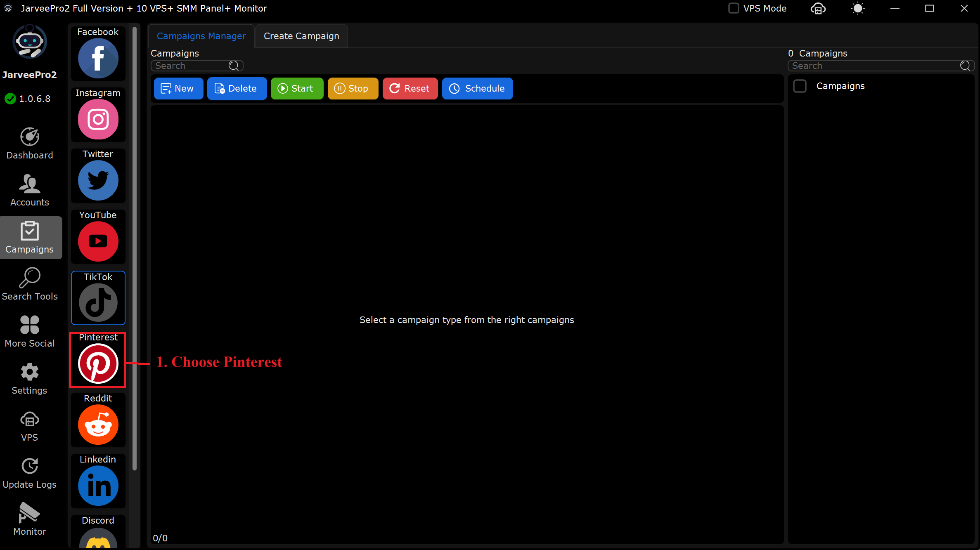980x550 pixels.
Task: Select the Instagram platform icon
Action: [98, 119]
